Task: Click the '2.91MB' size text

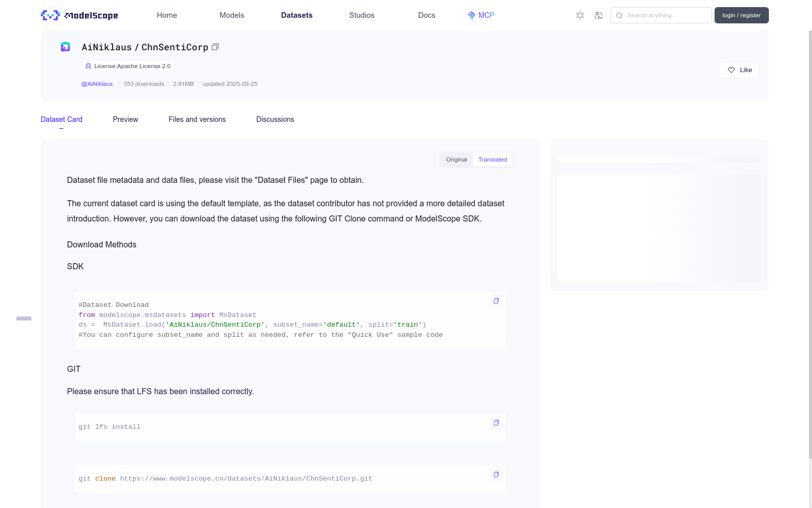Action: tap(183, 84)
